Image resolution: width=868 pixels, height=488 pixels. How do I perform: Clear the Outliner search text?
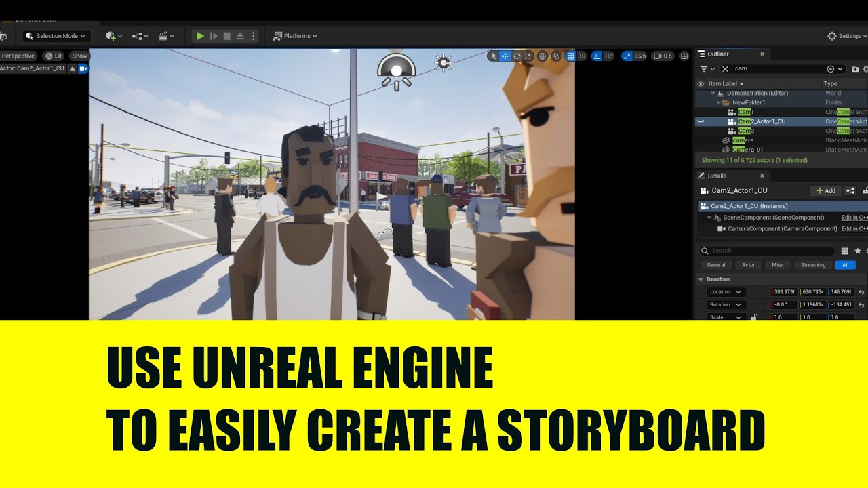click(725, 68)
